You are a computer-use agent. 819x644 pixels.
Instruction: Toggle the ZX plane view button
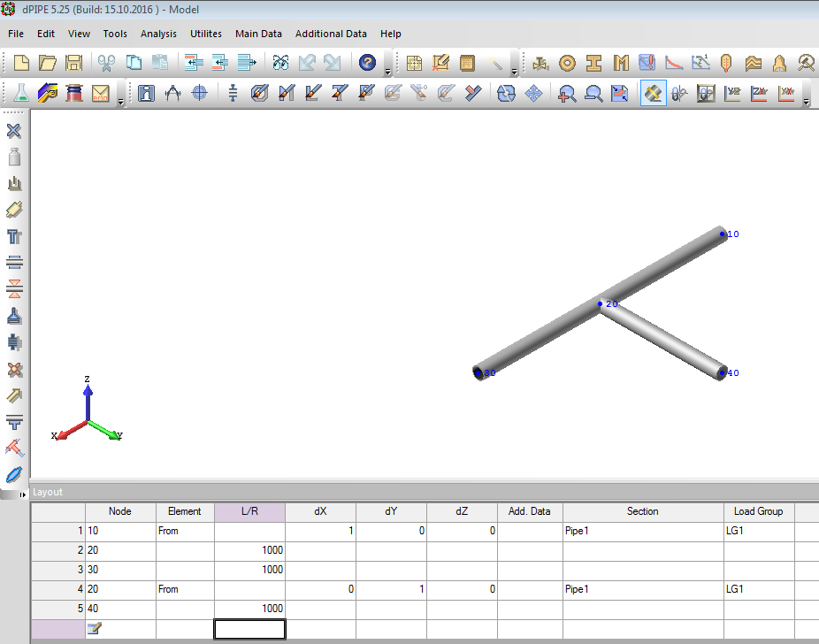coord(759,93)
